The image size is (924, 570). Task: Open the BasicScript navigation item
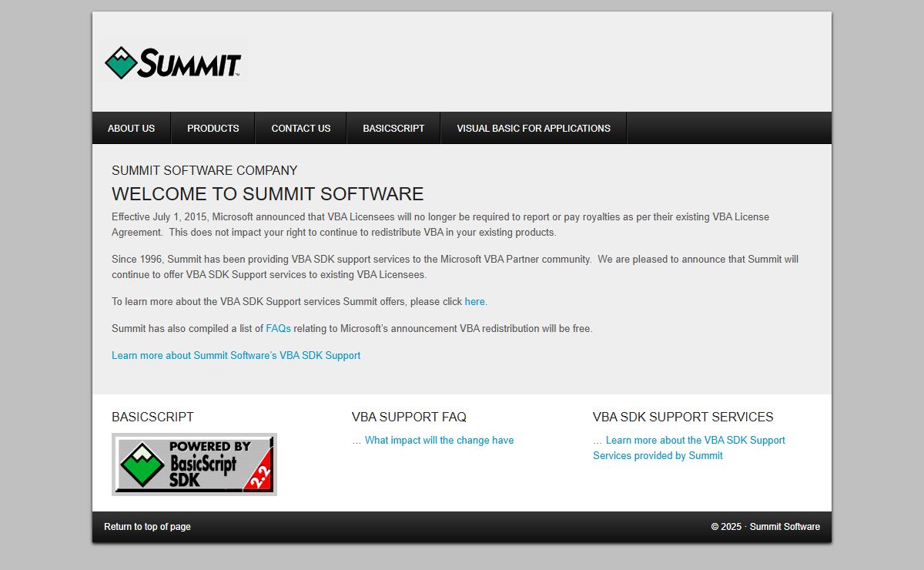click(393, 129)
